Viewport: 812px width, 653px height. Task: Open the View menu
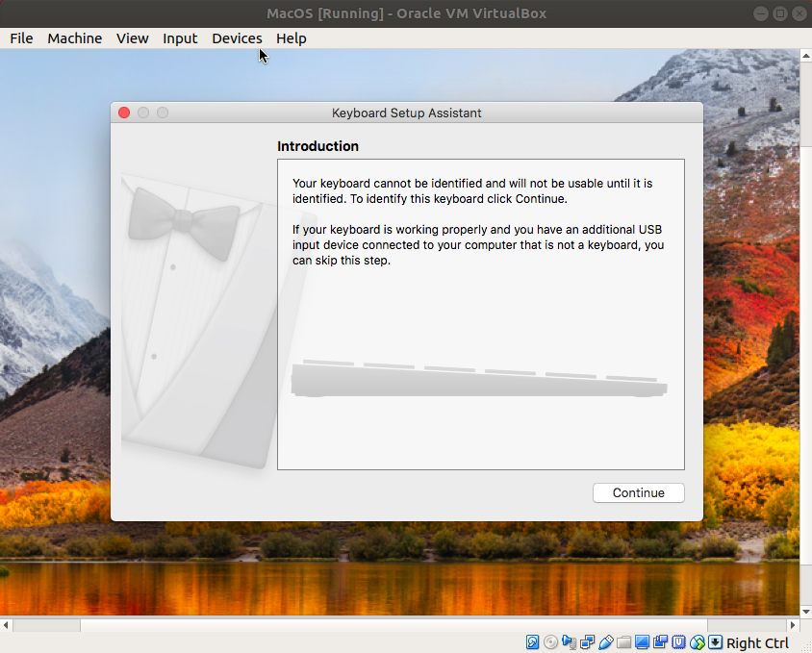132,38
